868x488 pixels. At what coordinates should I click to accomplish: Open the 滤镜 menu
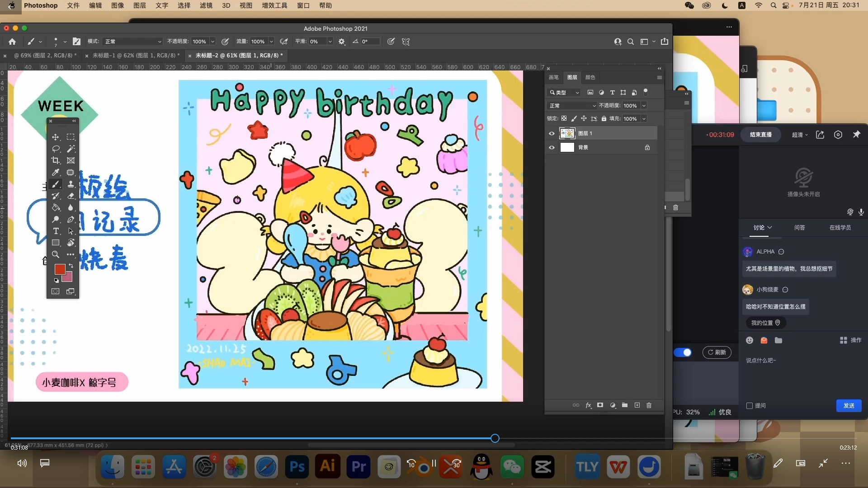pyautogui.click(x=206, y=5)
